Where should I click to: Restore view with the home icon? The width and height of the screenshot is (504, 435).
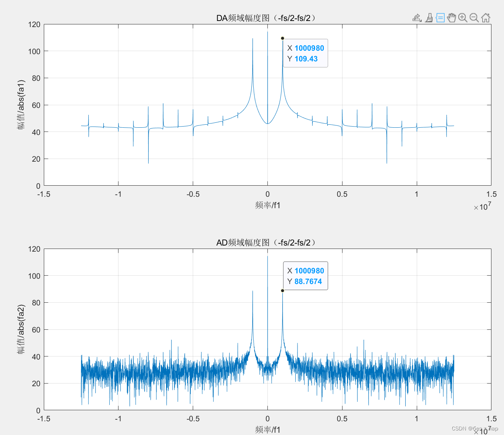pyautogui.click(x=486, y=18)
